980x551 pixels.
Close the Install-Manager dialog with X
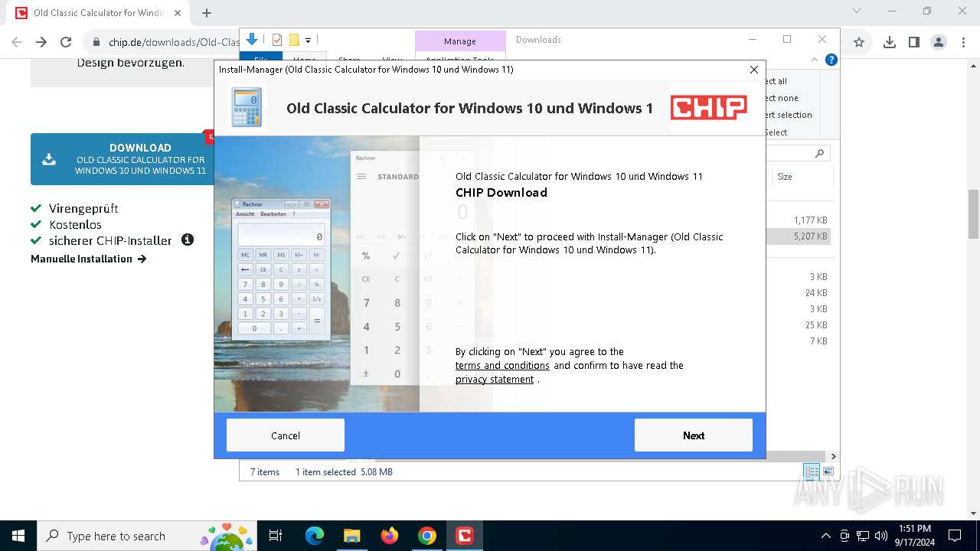[x=753, y=70]
